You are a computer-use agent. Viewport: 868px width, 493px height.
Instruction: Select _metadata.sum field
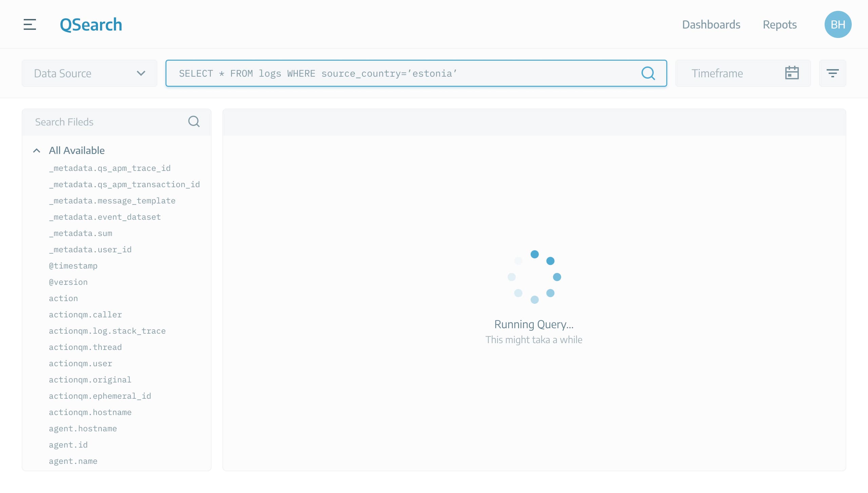click(x=80, y=233)
